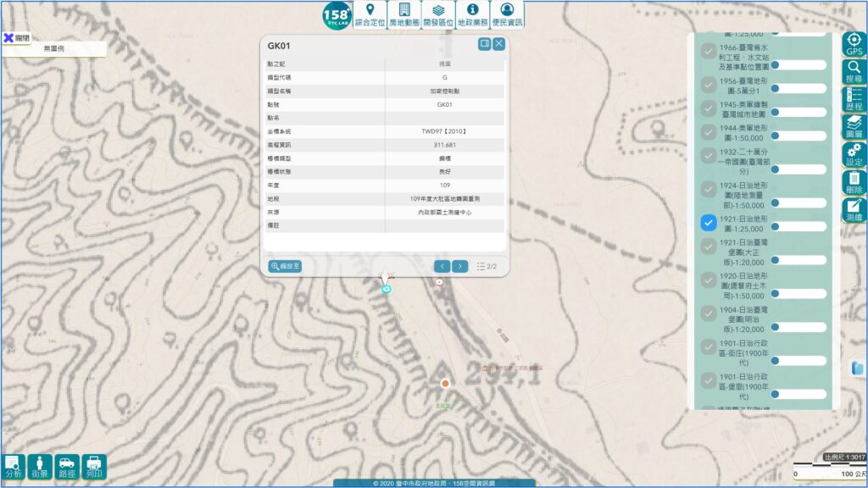This screenshot has width=868, height=488.
Task: Click the 加密控制點 type name value
Action: pos(444,91)
